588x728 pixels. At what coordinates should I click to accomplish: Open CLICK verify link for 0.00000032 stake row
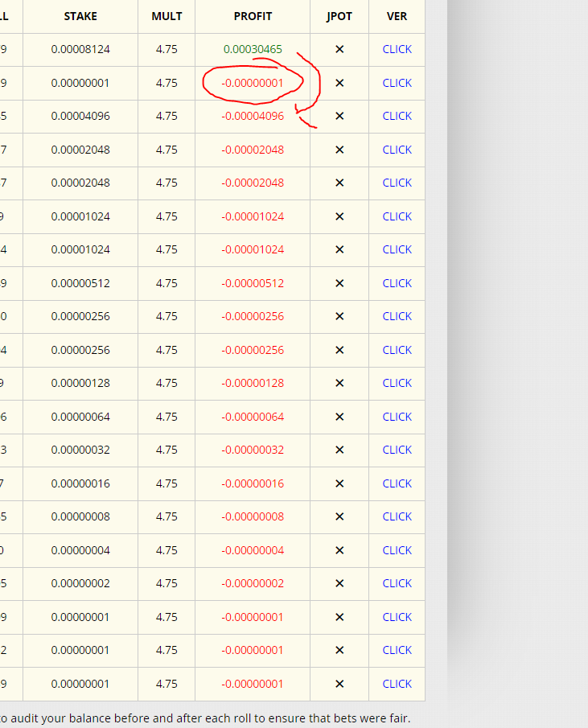[397, 450]
